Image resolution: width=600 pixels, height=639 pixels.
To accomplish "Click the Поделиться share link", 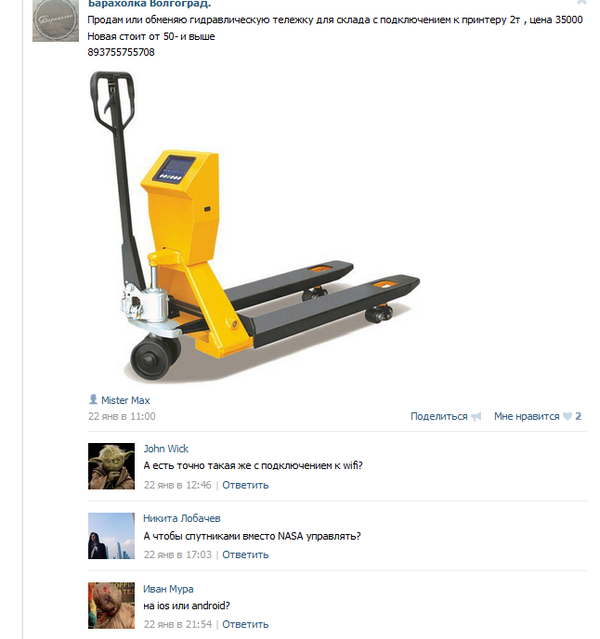I will (x=439, y=416).
